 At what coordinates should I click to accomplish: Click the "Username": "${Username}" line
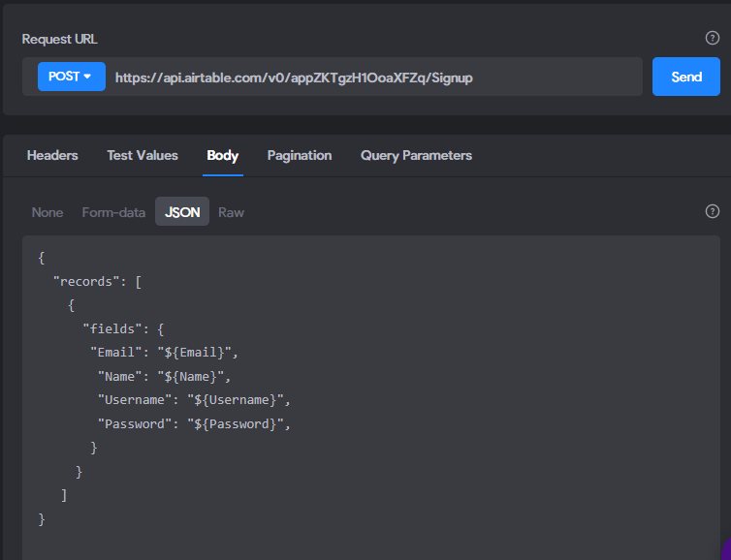click(194, 400)
